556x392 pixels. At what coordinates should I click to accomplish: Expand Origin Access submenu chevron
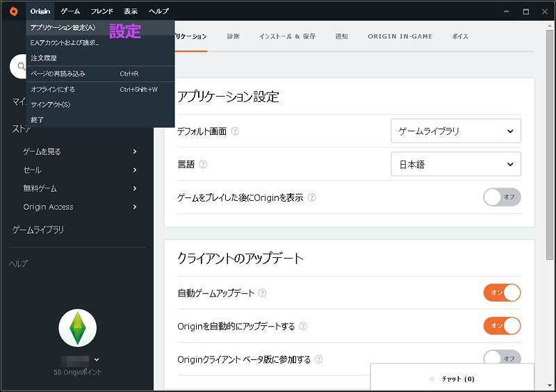coord(135,207)
